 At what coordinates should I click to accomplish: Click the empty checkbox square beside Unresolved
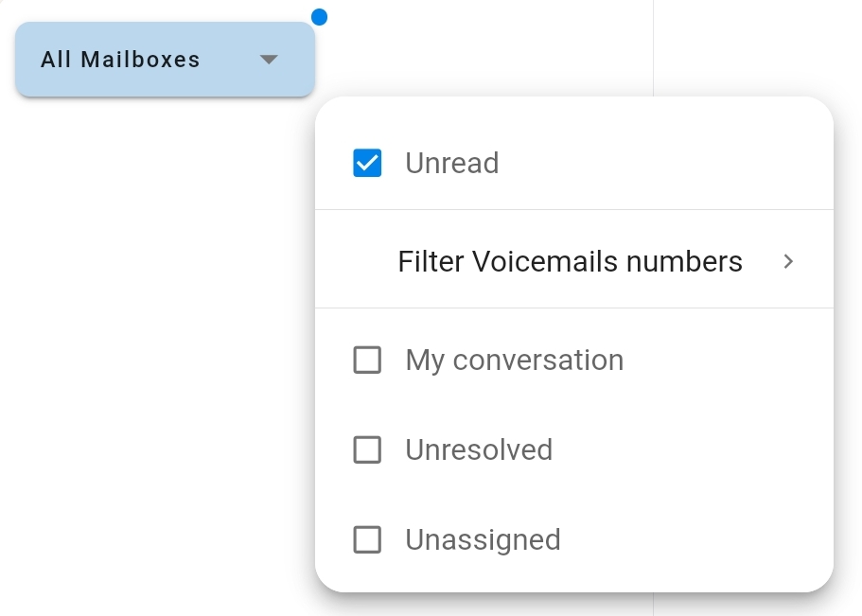coord(367,449)
